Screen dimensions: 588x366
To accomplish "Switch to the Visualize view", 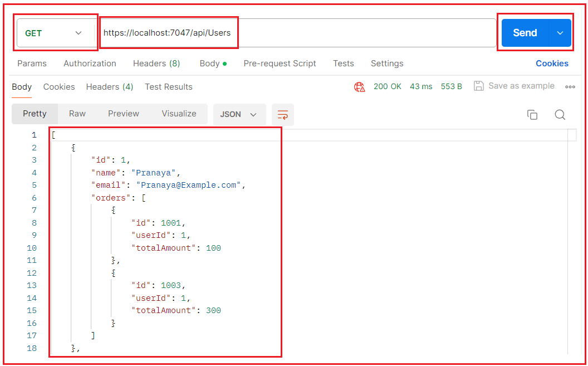I will pos(179,114).
